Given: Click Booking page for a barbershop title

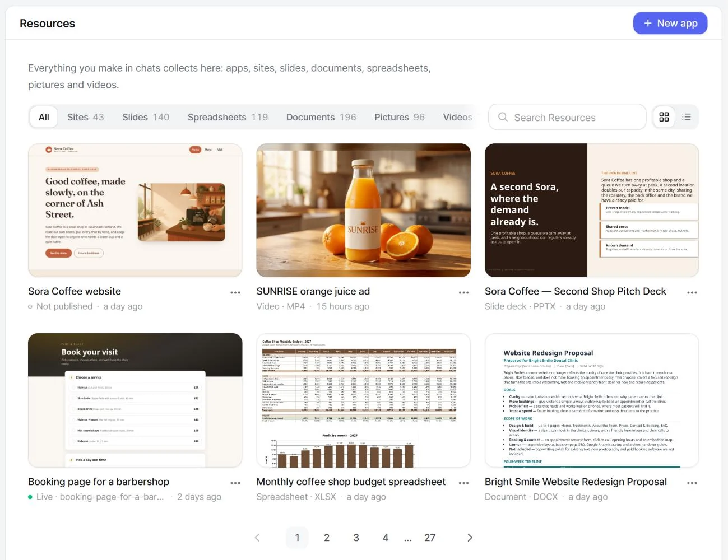Looking at the screenshot, I should coord(99,482).
